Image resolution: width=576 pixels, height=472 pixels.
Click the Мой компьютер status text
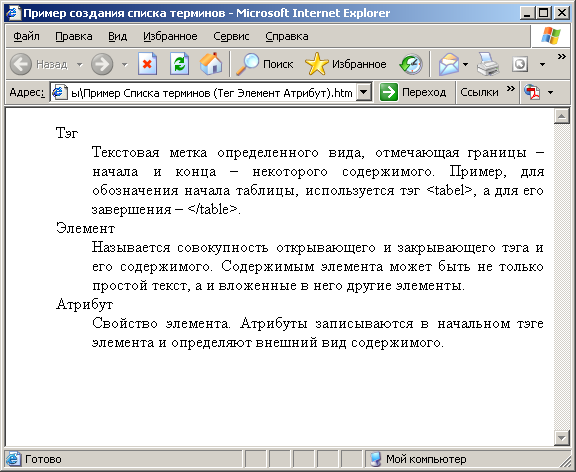click(426, 459)
